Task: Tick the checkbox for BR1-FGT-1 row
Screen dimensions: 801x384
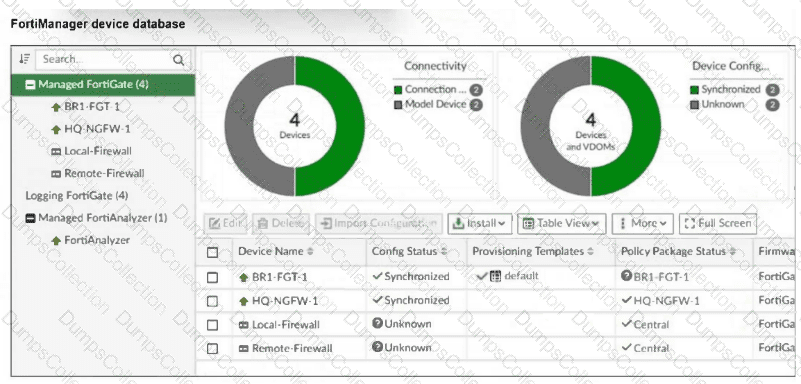Action: pyautogui.click(x=213, y=277)
